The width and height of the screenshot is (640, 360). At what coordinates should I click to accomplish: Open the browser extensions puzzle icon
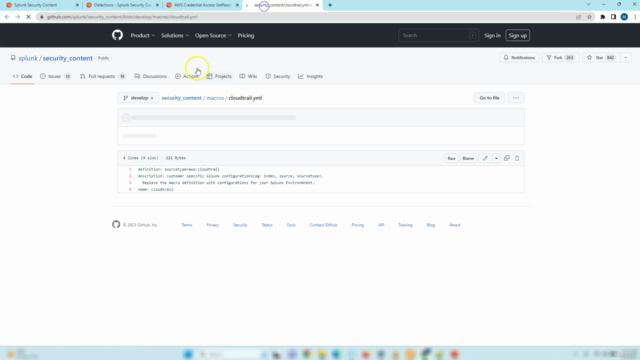[x=602, y=17]
